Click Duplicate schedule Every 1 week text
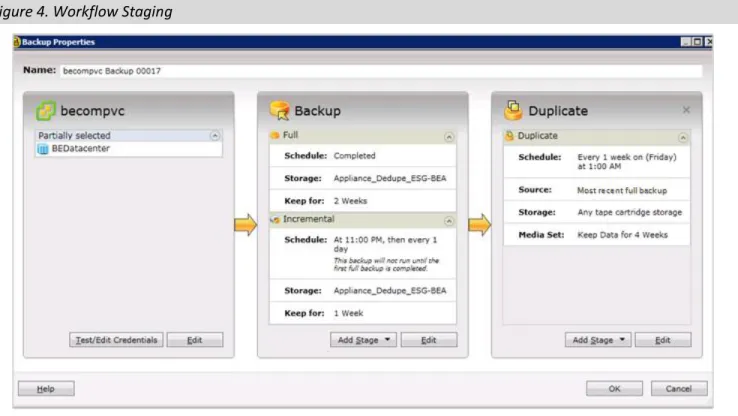 coord(627,162)
